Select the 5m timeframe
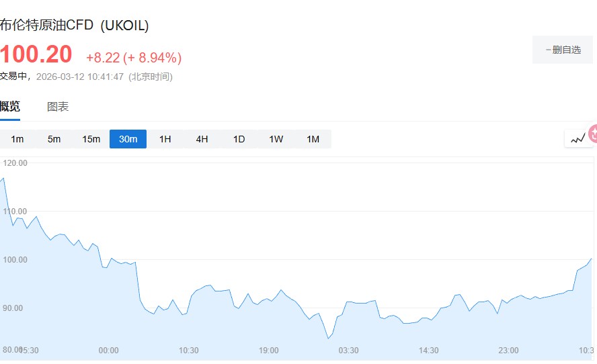 [x=54, y=139]
